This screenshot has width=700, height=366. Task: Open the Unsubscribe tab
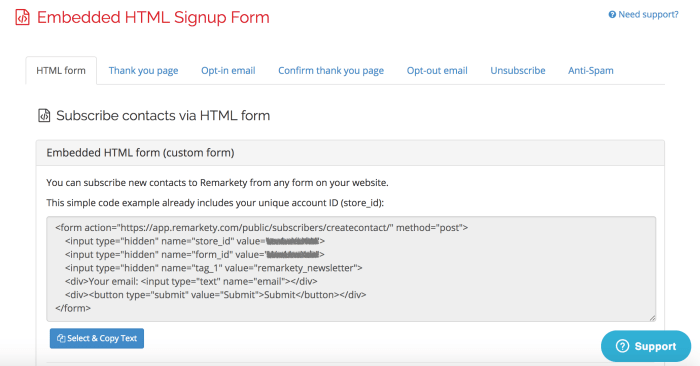coord(518,71)
